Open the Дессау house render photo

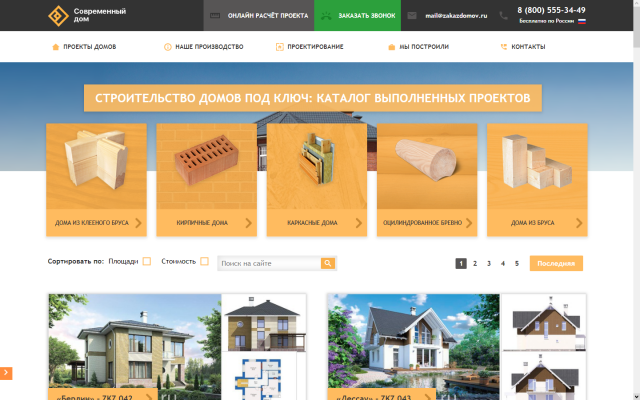click(414, 347)
